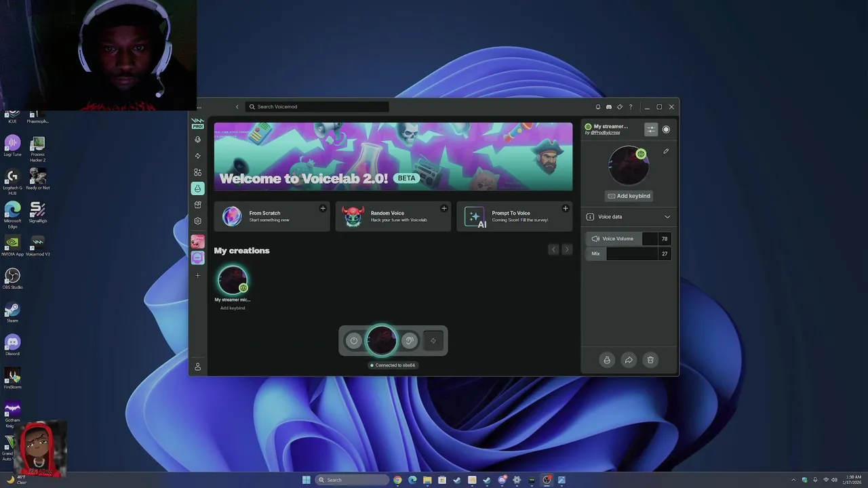Viewport: 868px width, 488px height.
Task: Go to the previous page of My creations
Action: click(x=553, y=250)
